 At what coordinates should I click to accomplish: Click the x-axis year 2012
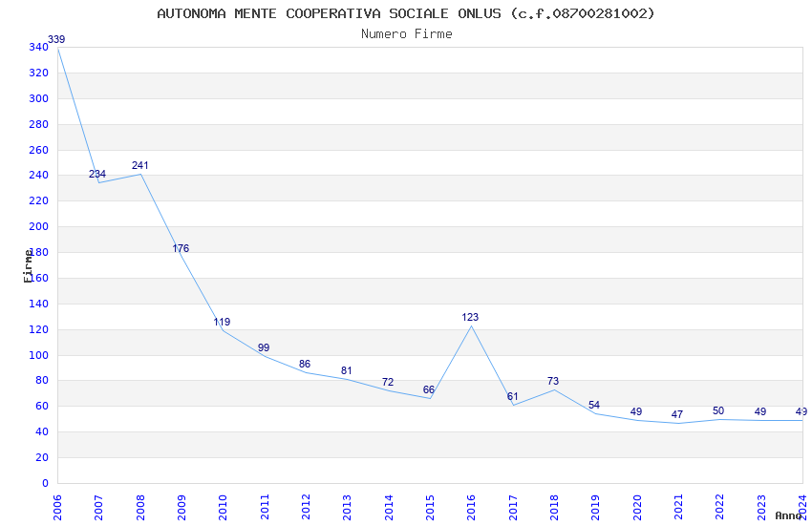pos(306,508)
